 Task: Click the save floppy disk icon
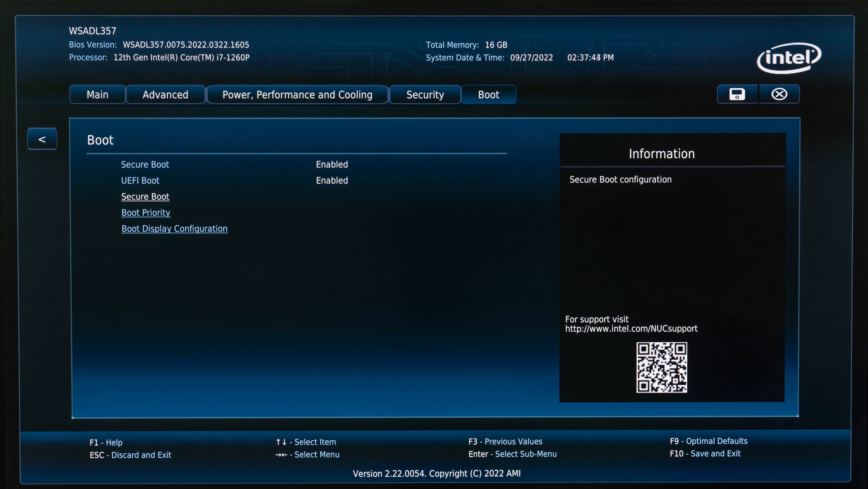pyautogui.click(x=737, y=94)
